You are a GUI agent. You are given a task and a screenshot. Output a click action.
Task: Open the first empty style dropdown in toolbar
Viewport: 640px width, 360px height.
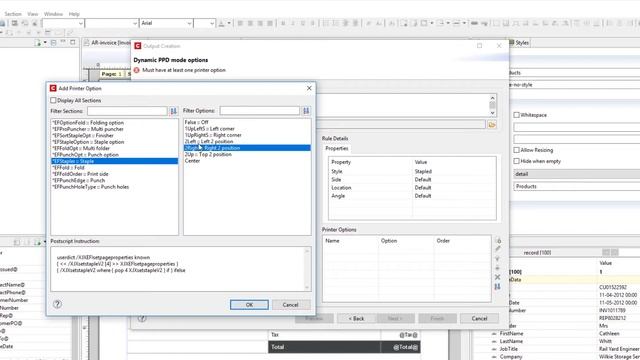coord(80,23)
